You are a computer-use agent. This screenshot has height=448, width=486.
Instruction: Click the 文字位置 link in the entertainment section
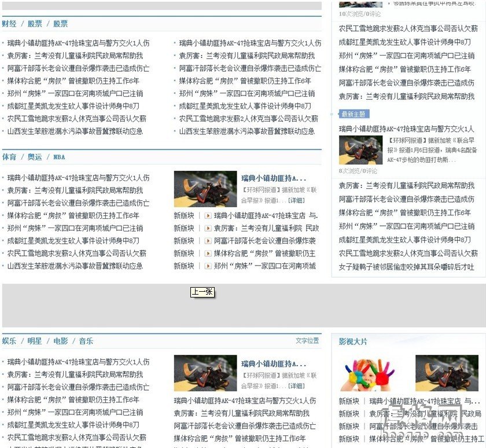tap(307, 341)
